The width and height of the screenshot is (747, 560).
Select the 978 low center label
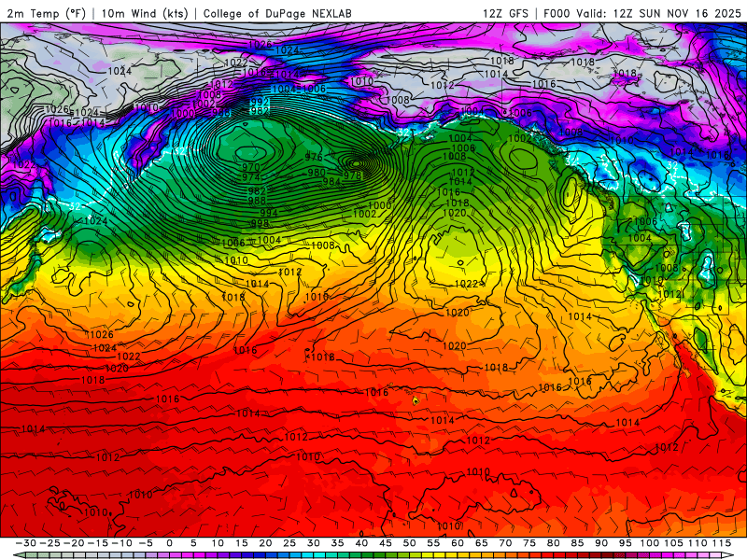[x=353, y=175]
